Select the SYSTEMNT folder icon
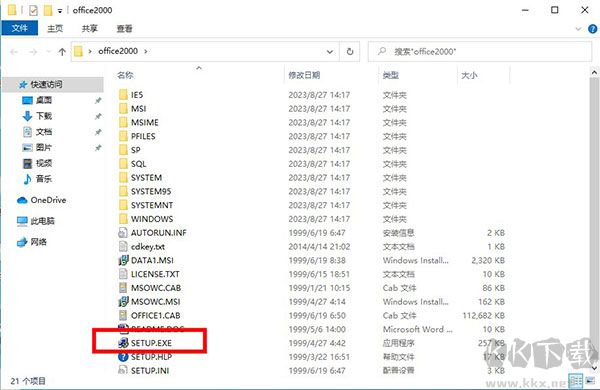Viewport: 600px width, 390px height. tap(123, 205)
